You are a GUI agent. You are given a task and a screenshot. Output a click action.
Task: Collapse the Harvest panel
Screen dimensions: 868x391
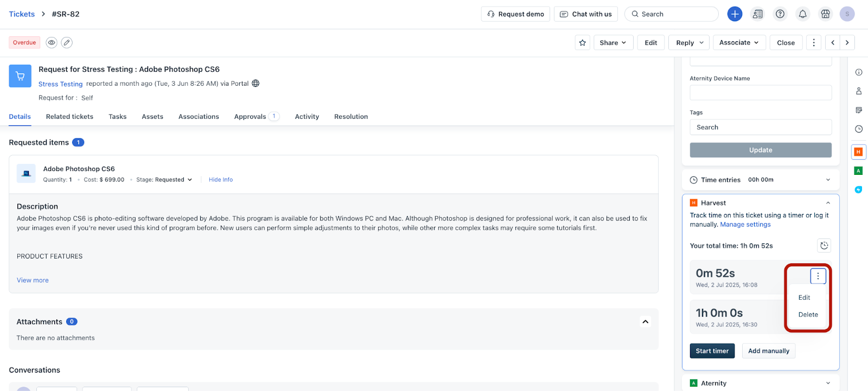(x=828, y=203)
